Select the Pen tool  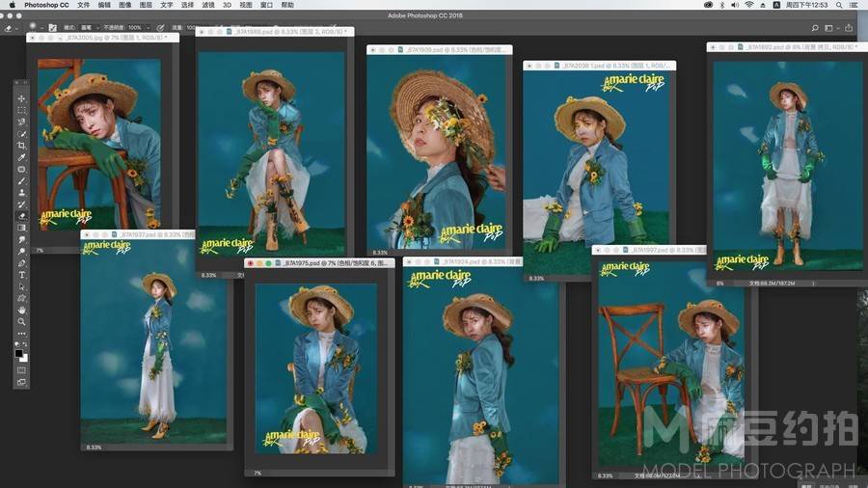[x=21, y=263]
